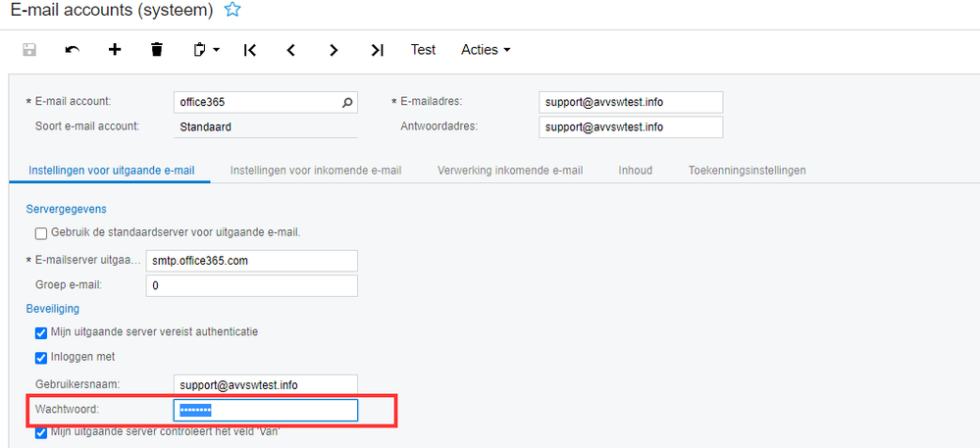Switch to 'Instellingen voor inkomende e-mail' tab
980x448 pixels.
coord(316,171)
